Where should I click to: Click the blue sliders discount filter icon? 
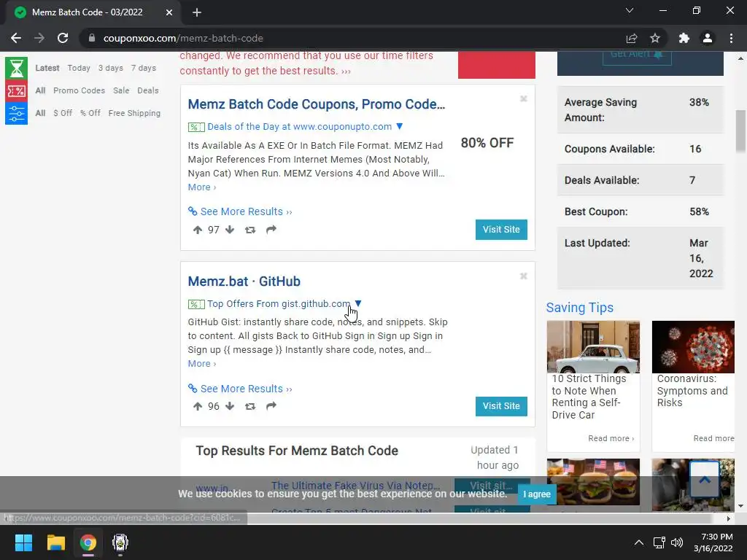point(16,113)
